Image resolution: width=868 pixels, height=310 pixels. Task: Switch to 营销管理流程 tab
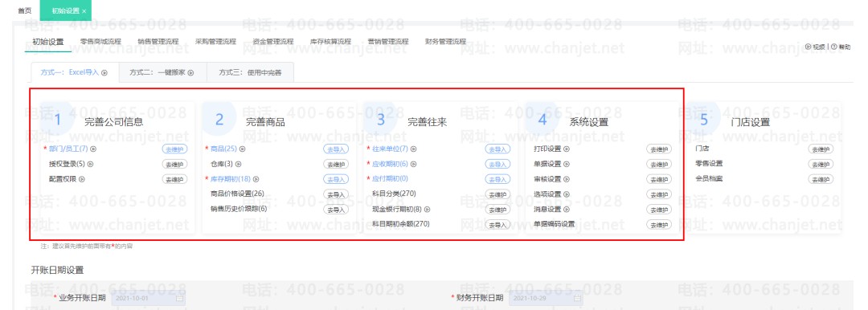(388, 42)
